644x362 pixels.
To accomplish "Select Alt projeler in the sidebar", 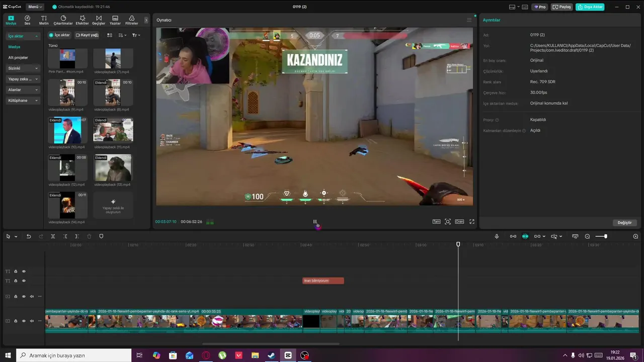I will click(x=18, y=57).
